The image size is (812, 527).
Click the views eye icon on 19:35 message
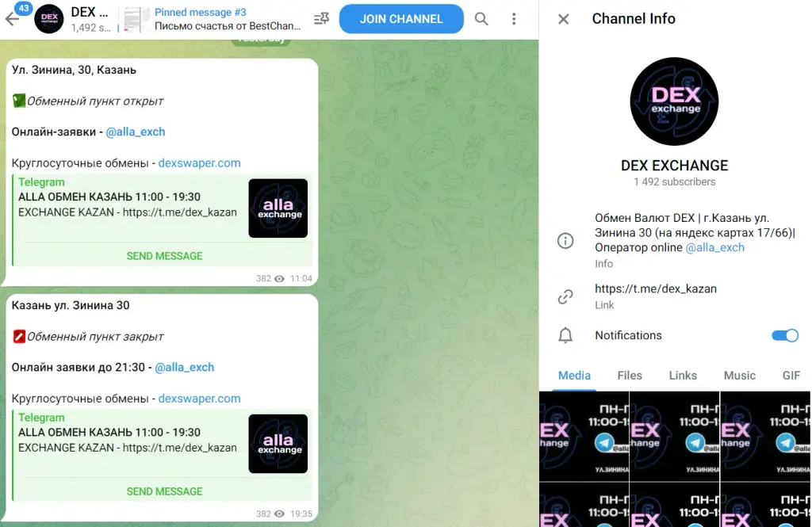pos(280,514)
